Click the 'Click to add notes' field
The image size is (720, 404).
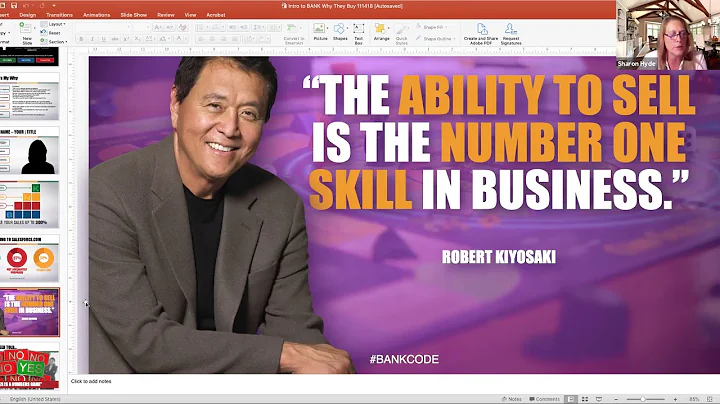pos(91,382)
